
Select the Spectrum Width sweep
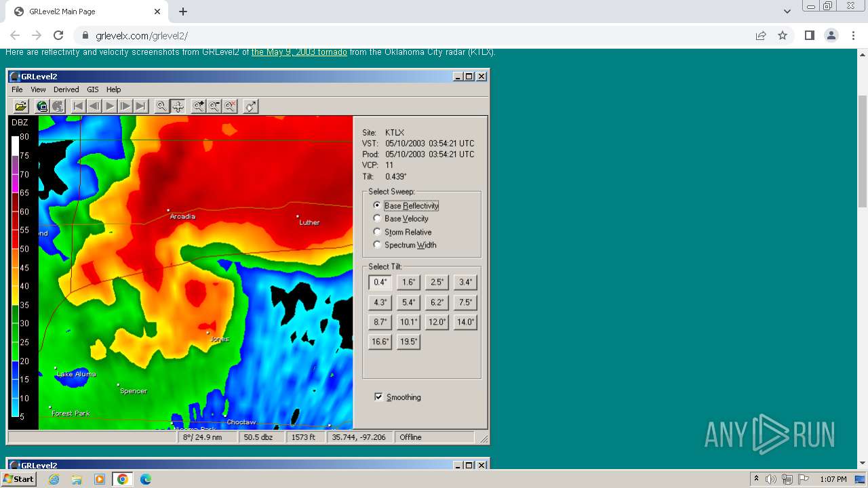point(405,245)
